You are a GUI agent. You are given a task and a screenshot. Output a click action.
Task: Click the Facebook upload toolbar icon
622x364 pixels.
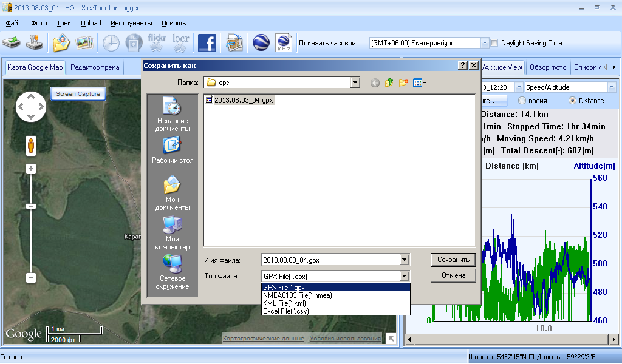click(207, 43)
